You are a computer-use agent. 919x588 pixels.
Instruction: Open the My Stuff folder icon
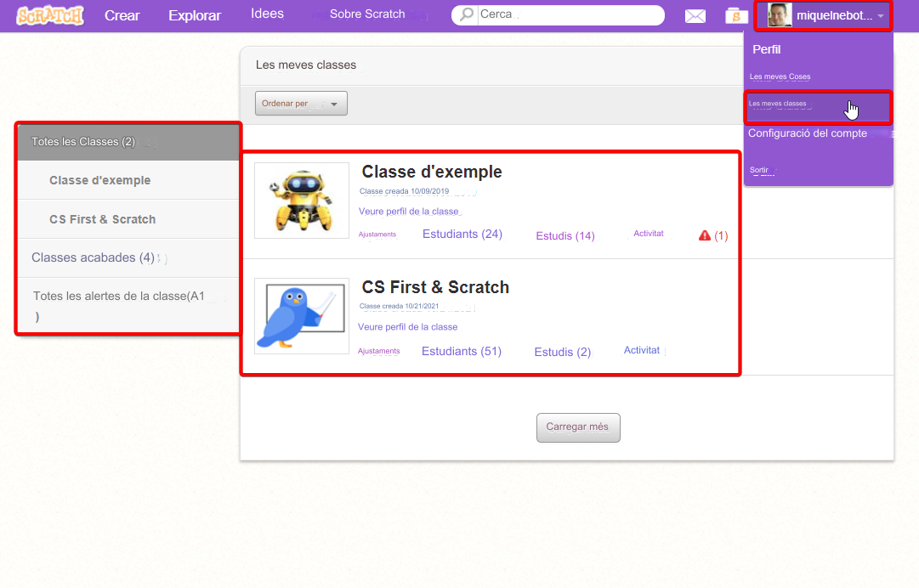click(736, 16)
